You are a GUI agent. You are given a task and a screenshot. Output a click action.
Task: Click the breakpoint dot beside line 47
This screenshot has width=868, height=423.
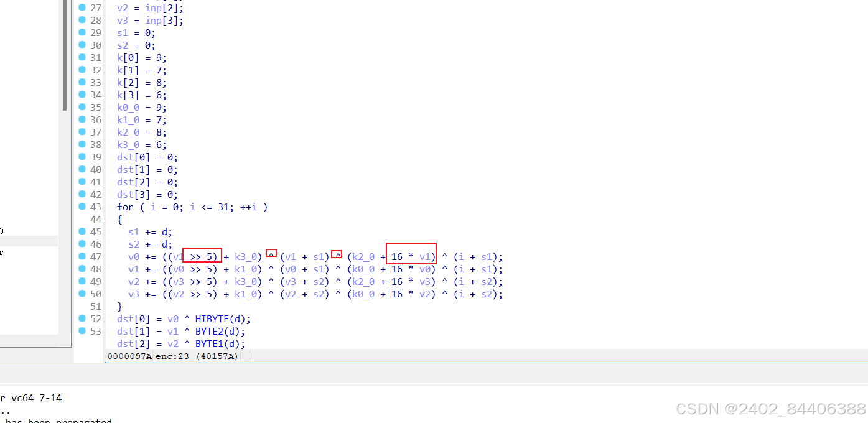point(82,256)
